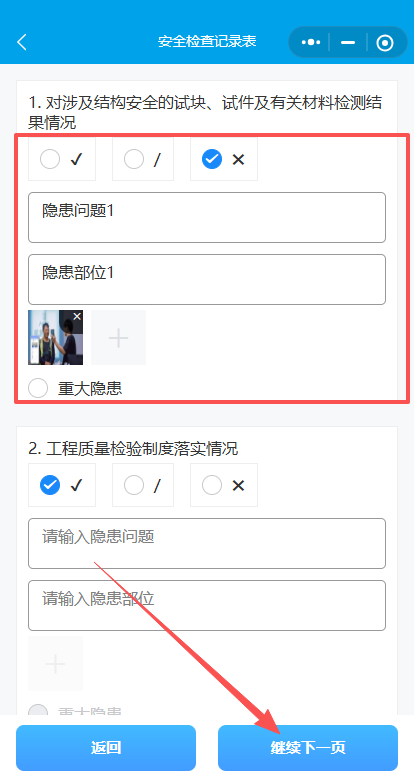Screen dimensions: 414x780
Task: Click the 返回 button
Action: (x=106, y=748)
